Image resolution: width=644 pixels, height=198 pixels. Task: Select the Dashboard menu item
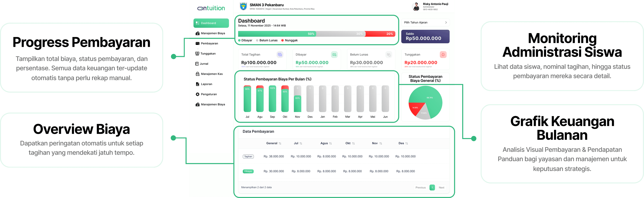pos(211,23)
